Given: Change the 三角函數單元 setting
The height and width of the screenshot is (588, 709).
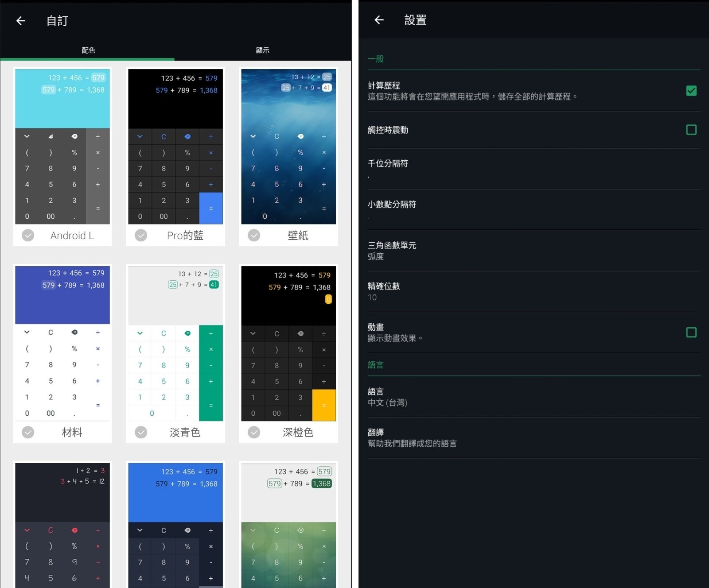Looking at the screenshot, I should 534,251.
